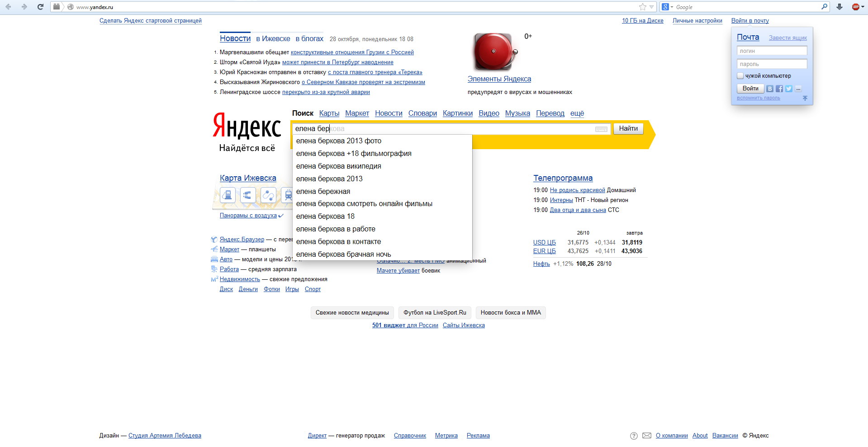Click the route planner map icon
The height and width of the screenshot is (447, 868).
(x=268, y=195)
